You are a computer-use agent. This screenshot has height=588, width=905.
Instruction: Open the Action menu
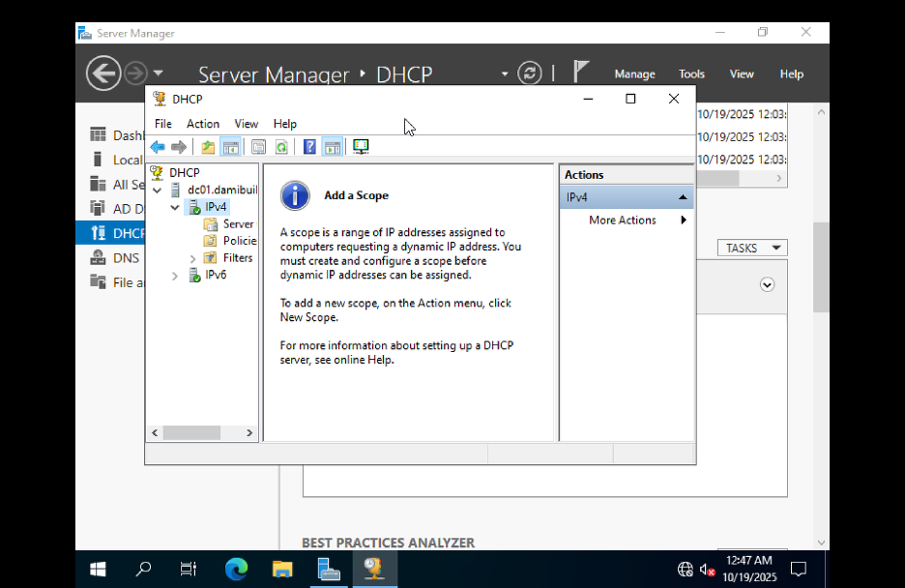tap(203, 123)
